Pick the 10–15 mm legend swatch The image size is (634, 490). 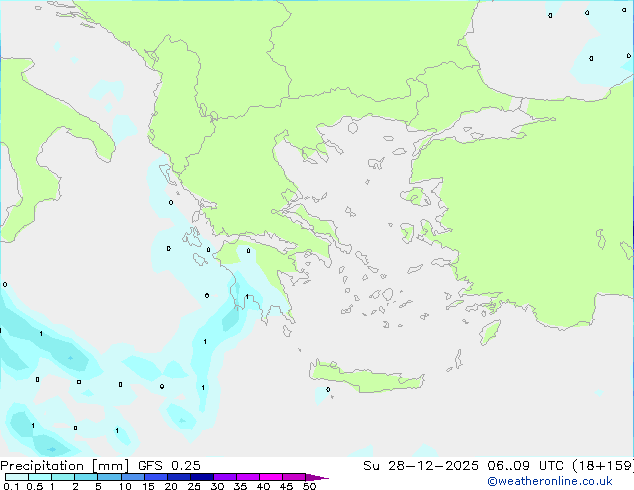tap(133, 477)
